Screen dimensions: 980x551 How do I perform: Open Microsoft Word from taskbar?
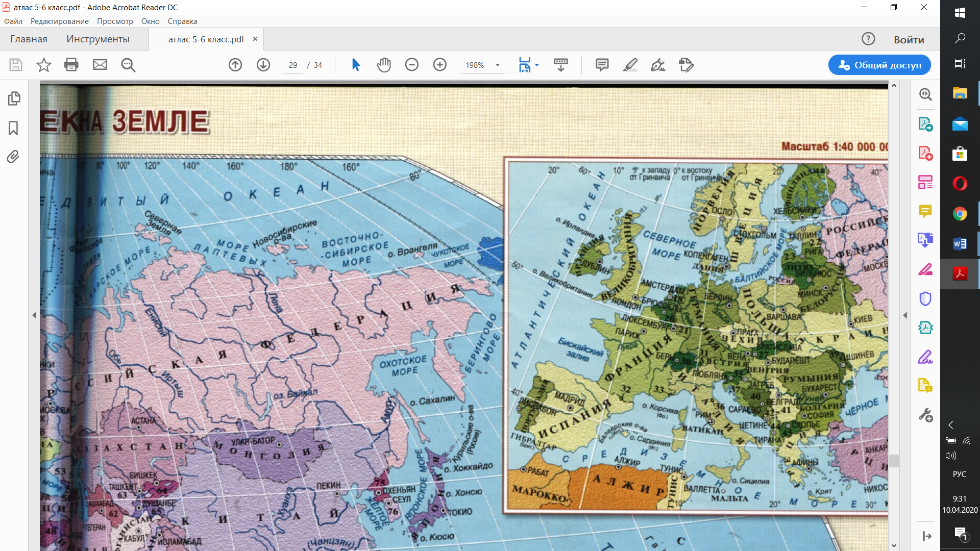coord(960,244)
